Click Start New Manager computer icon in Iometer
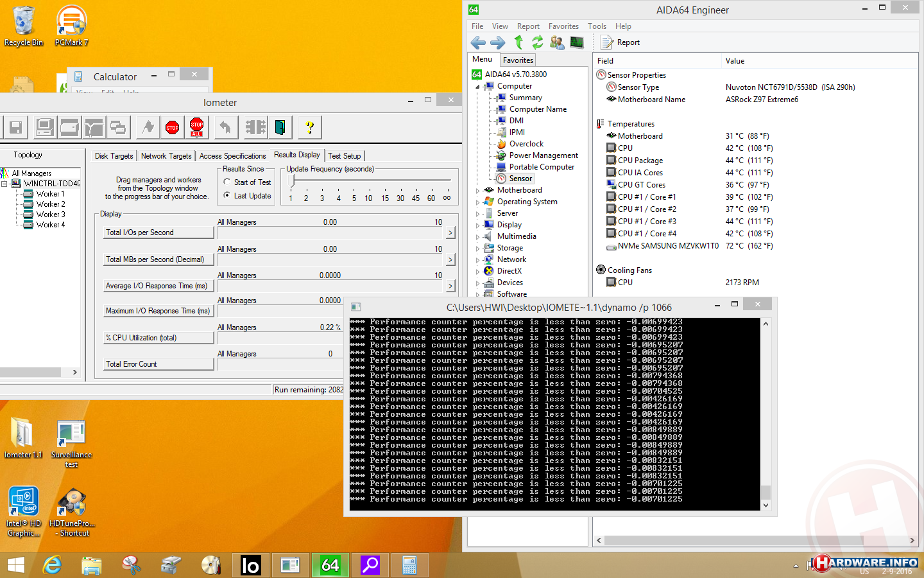Screen dimensions: 924x578 coord(44,127)
